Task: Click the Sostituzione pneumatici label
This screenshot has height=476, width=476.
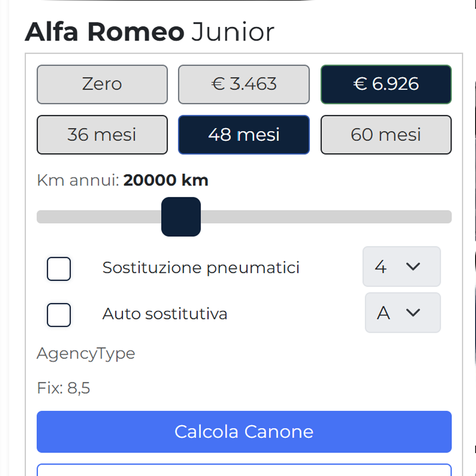Action: click(201, 268)
